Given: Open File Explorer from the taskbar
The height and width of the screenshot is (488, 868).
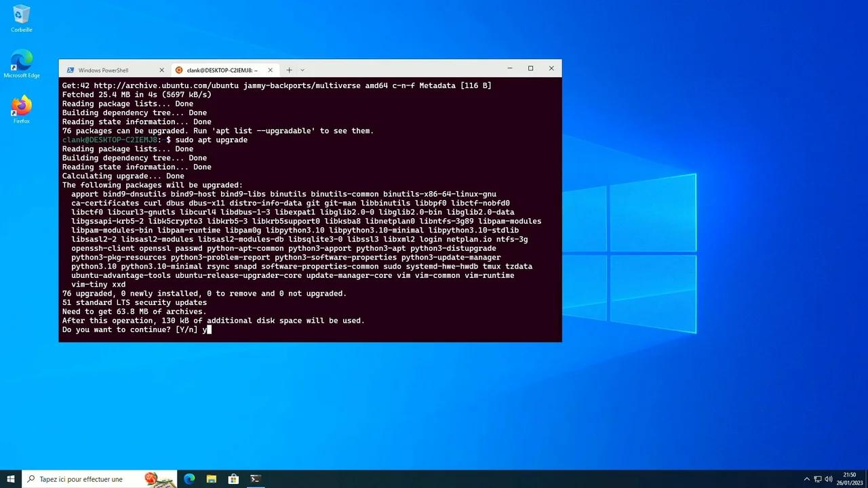Looking at the screenshot, I should pos(211,479).
